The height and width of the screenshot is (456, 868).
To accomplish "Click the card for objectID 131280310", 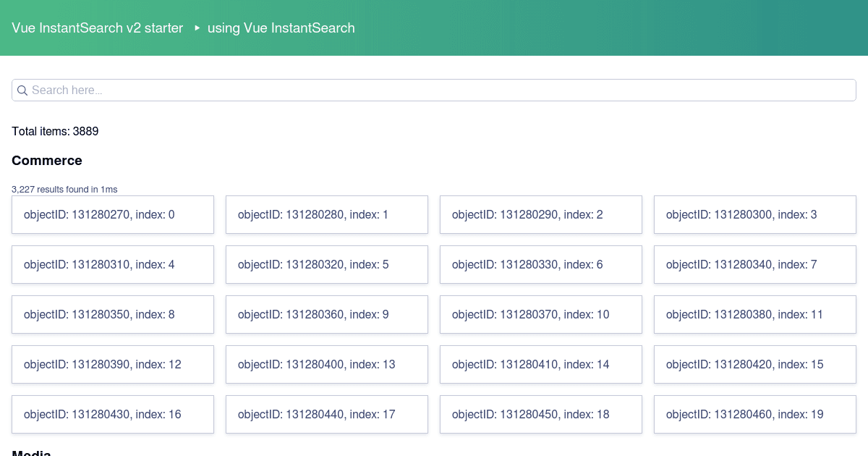I will coord(113,264).
